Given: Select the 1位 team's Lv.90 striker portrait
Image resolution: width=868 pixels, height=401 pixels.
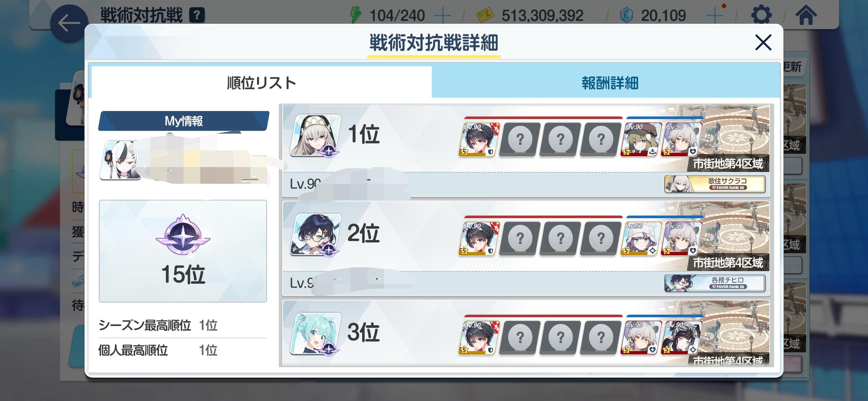Looking at the screenshot, I should click(478, 140).
